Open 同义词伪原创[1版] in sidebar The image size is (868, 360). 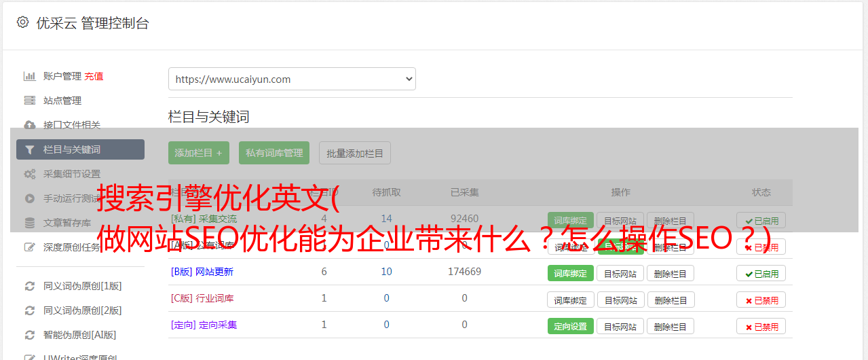83,286
